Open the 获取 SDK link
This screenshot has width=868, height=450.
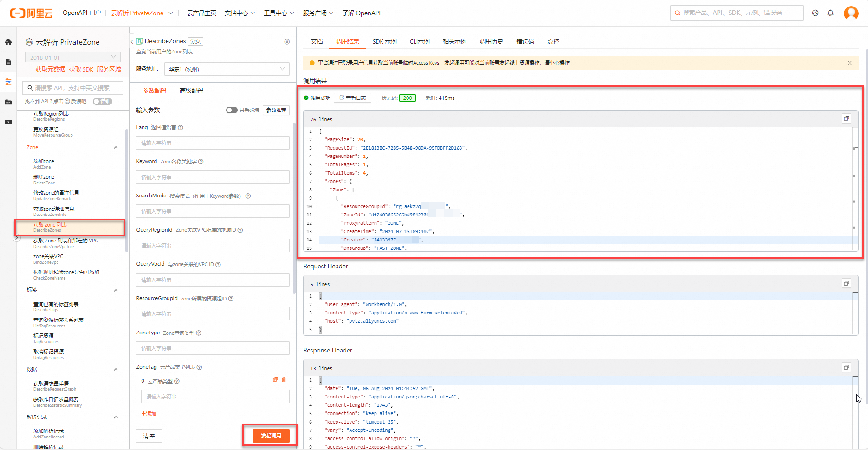point(81,69)
